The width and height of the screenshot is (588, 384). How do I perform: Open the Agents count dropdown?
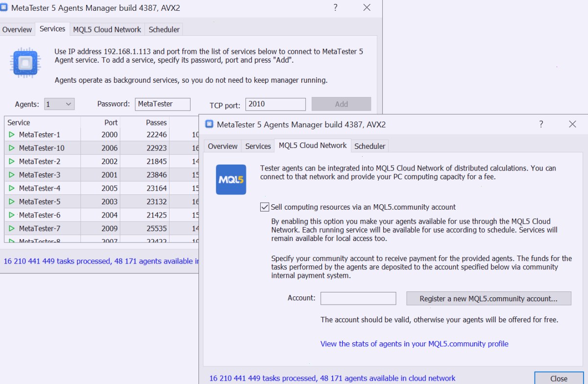tap(59, 104)
